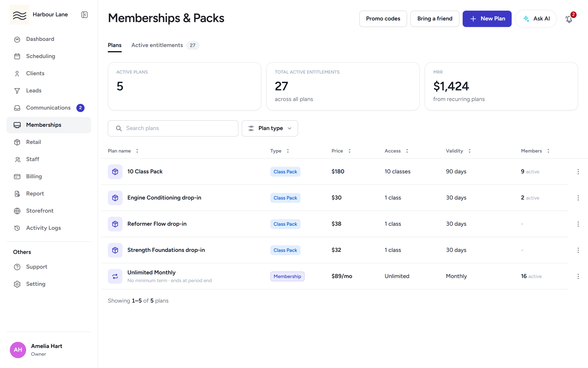Open the Leads section
The image size is (588, 368).
pyautogui.click(x=49, y=91)
